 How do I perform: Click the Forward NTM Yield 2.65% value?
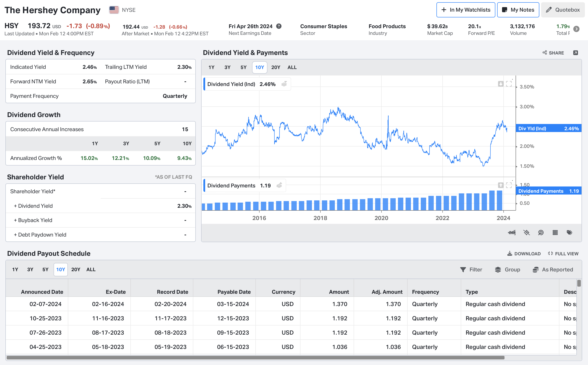click(90, 81)
